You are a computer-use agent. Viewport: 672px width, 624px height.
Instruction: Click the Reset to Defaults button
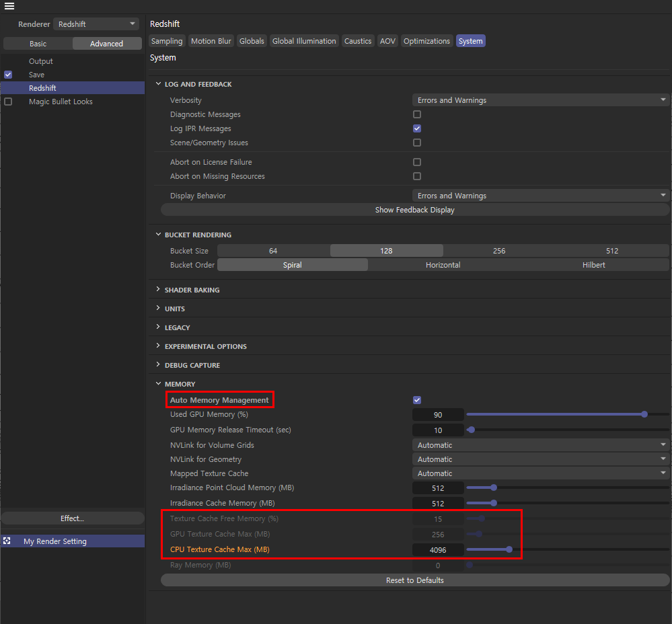[x=414, y=580]
